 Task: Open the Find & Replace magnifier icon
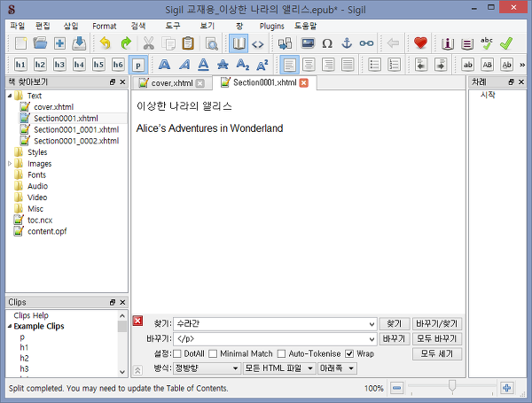[212, 43]
